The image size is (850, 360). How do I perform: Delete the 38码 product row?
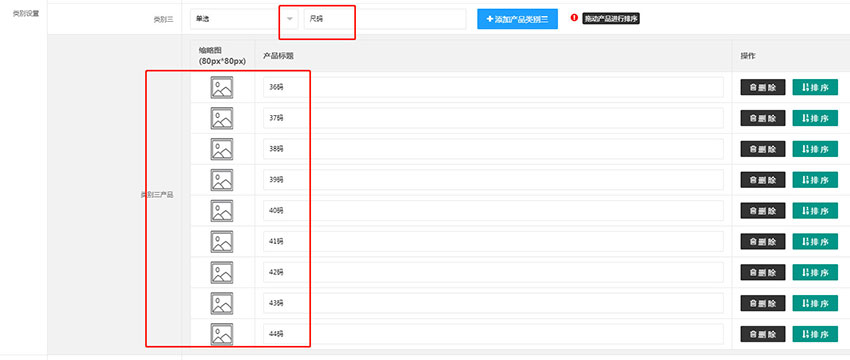[763, 149]
